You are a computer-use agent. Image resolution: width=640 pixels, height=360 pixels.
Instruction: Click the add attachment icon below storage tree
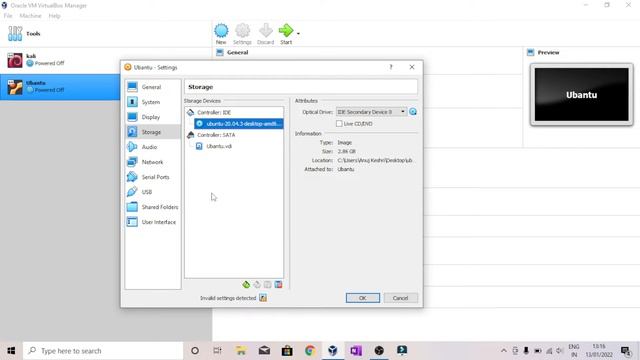[x=268, y=284]
